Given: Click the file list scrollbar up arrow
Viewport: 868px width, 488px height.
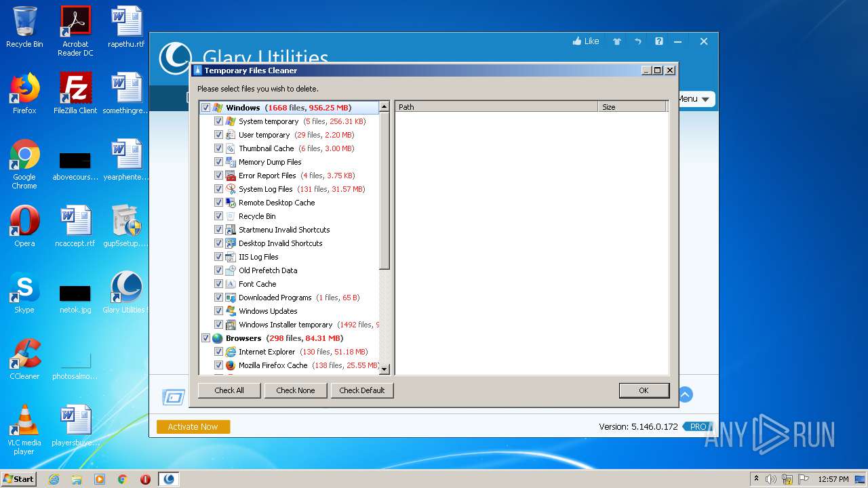Looking at the screenshot, I should 384,107.
